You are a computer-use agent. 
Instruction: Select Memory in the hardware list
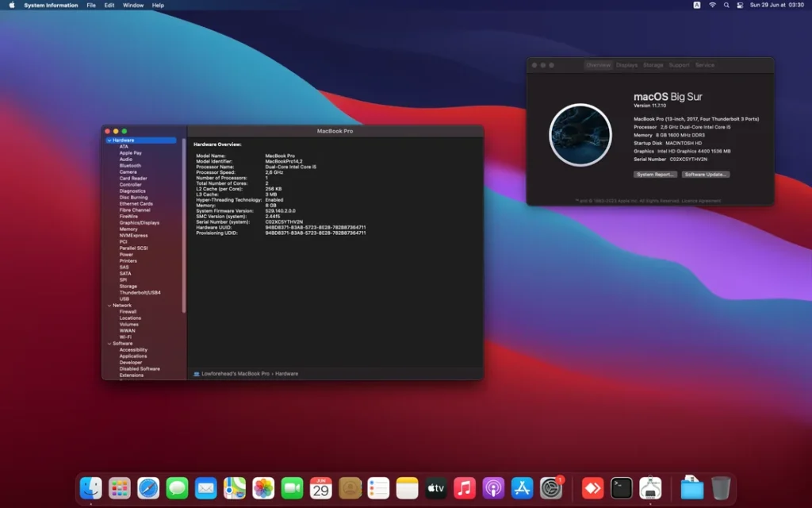click(x=128, y=229)
